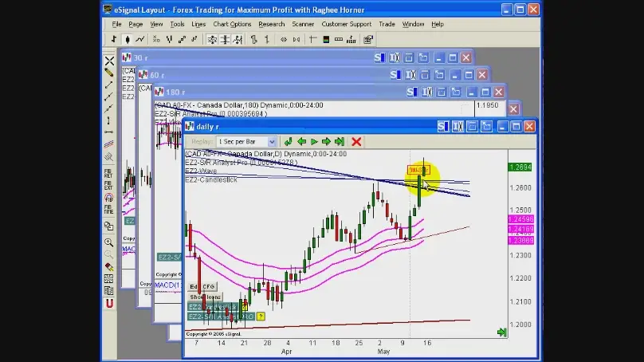Open the Trade menu
The height and width of the screenshot is (362, 644).
click(387, 24)
